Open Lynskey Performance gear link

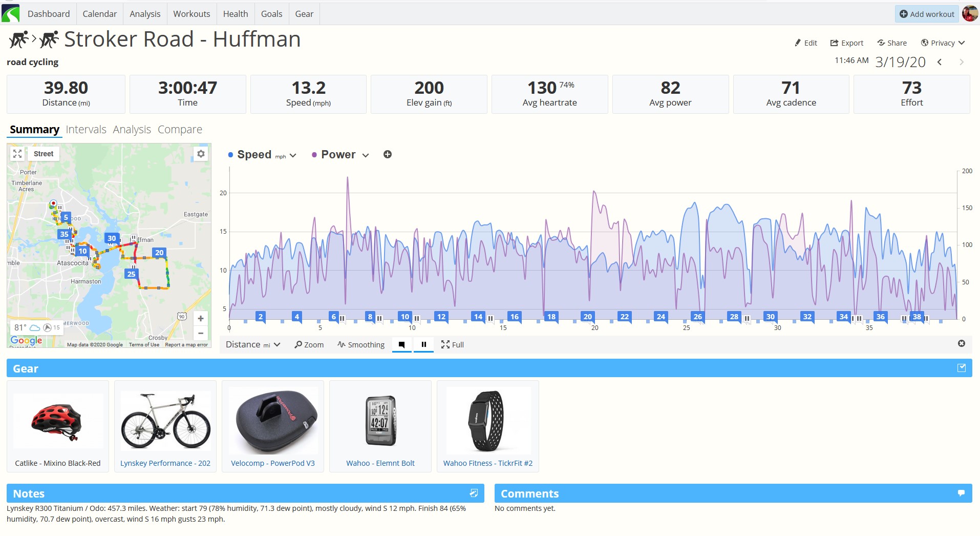tap(165, 463)
